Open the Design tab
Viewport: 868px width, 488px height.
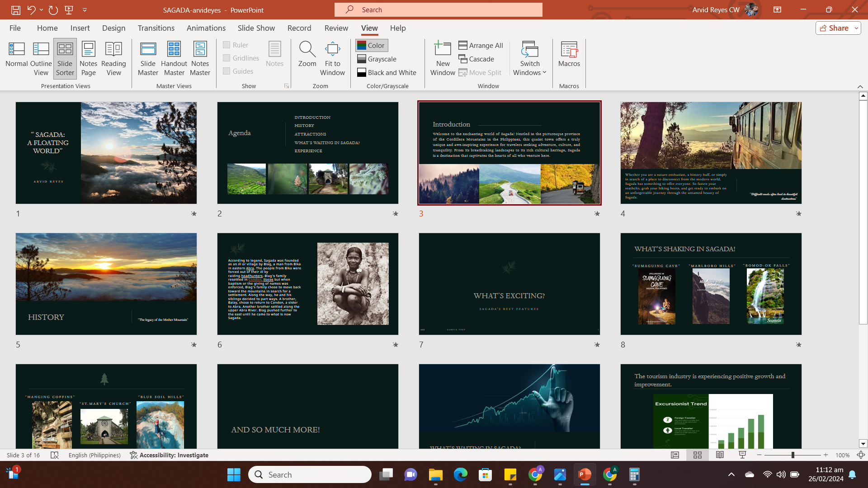(114, 28)
